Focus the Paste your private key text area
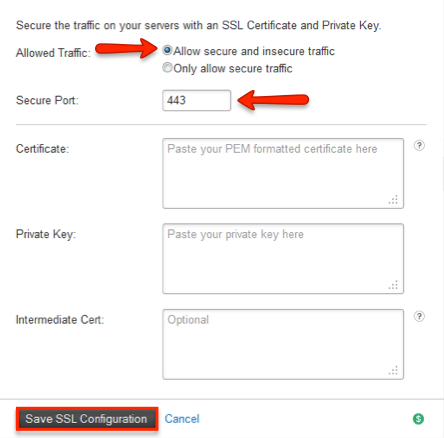This screenshot has width=444, height=438. point(283,259)
